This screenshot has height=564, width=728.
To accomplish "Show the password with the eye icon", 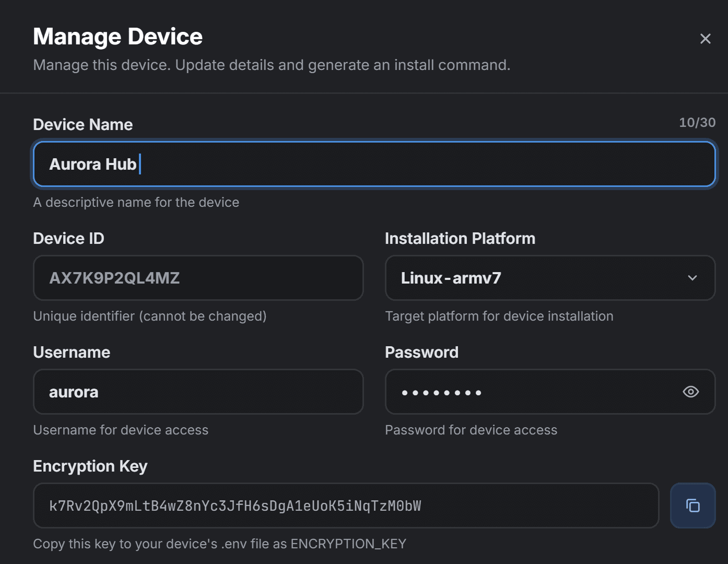I will pyautogui.click(x=690, y=392).
